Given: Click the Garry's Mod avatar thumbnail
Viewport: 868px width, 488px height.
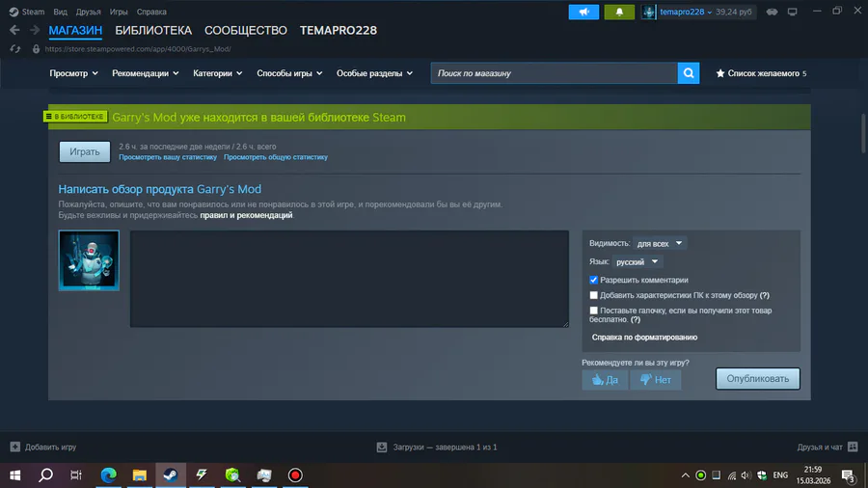Looking at the screenshot, I should [89, 260].
